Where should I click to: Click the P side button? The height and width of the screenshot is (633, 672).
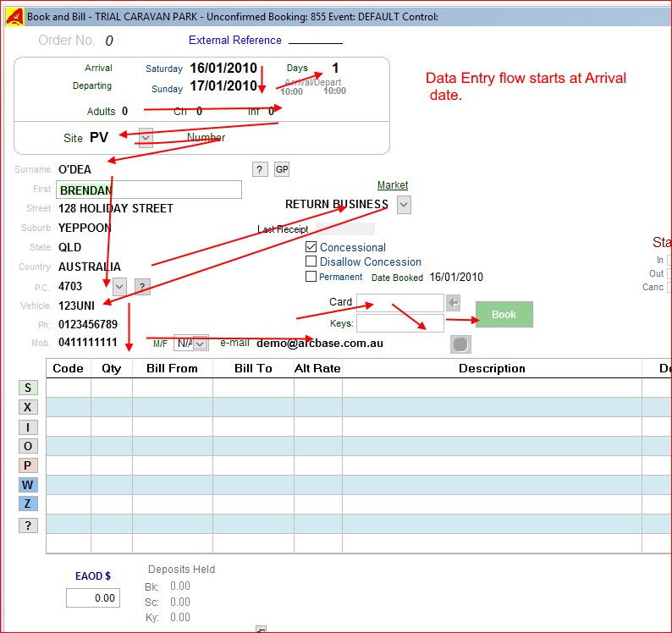coord(28,465)
